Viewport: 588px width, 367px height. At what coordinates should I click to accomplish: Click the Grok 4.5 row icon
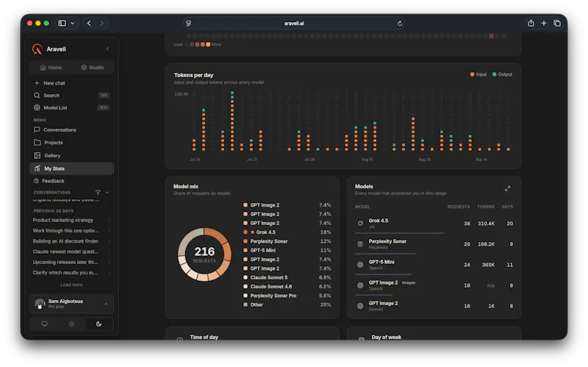360,224
